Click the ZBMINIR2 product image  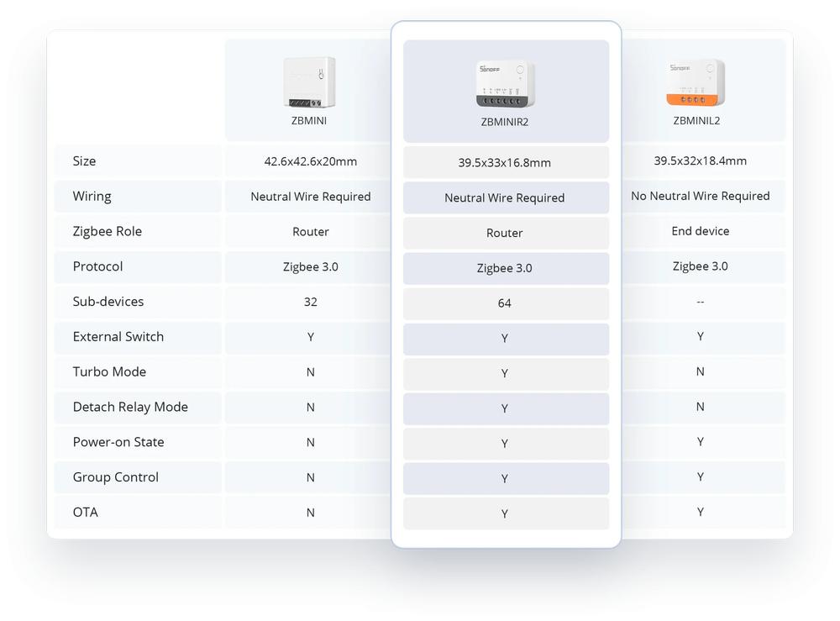point(505,84)
